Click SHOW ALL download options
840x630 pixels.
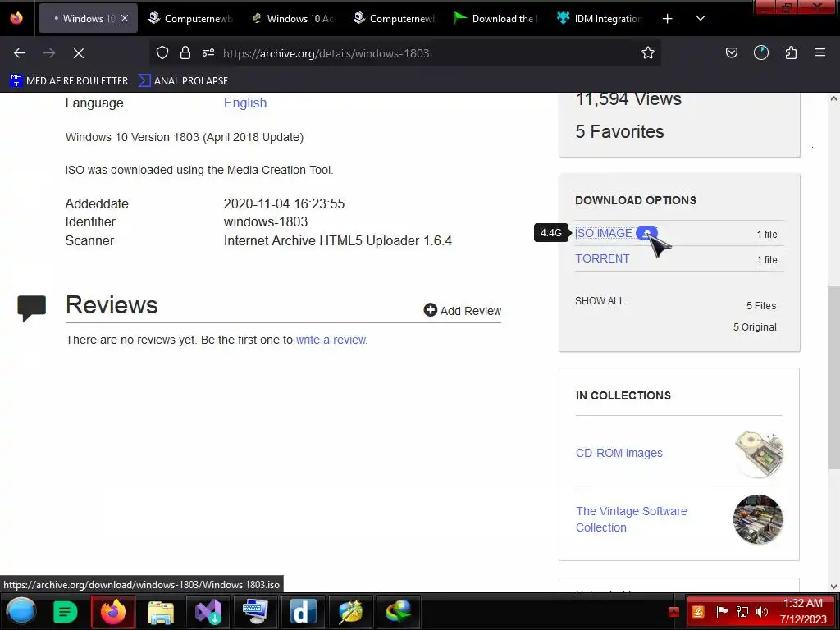(x=600, y=300)
